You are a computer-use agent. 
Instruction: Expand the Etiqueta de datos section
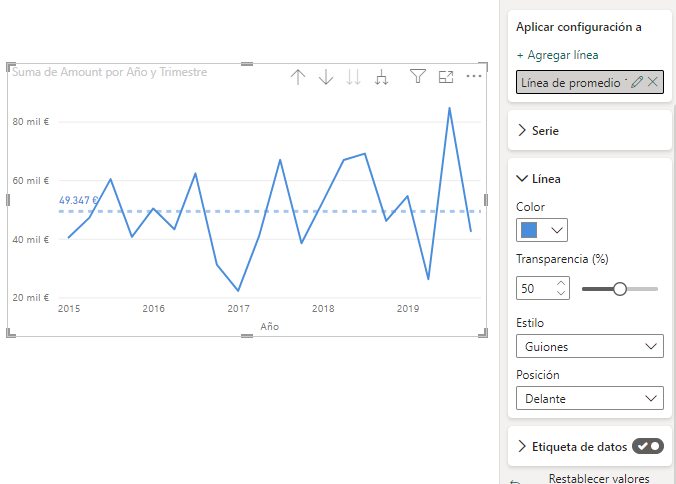point(522,446)
